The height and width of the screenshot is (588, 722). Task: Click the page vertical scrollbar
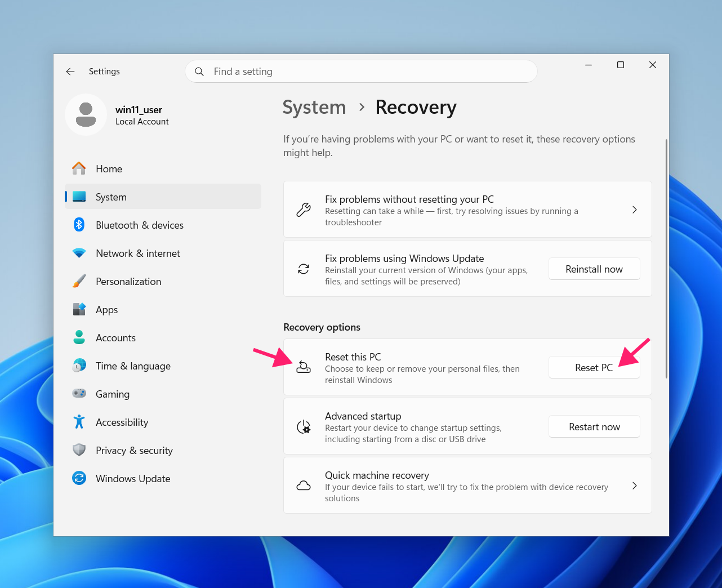(667, 259)
